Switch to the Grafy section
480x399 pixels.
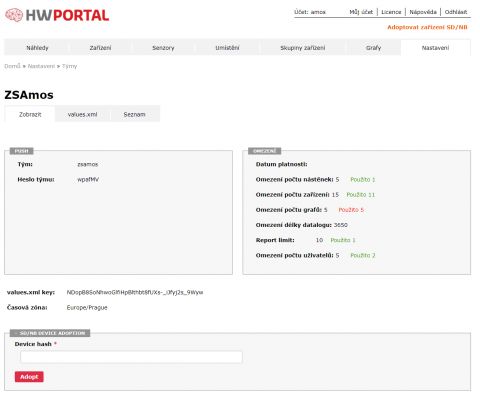(373, 48)
